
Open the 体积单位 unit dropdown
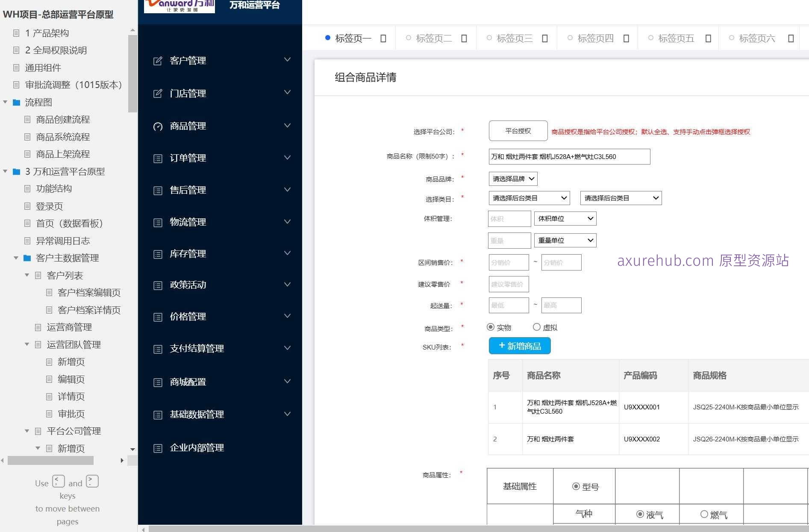(x=565, y=218)
